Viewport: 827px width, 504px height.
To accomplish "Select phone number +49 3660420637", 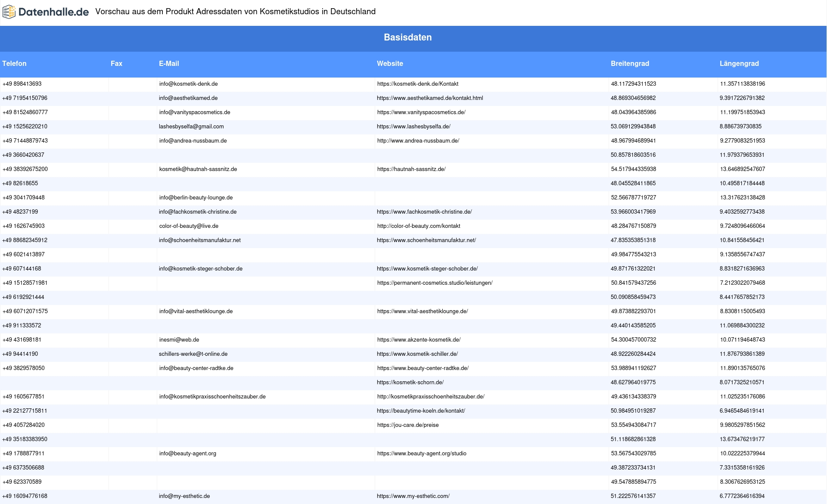I will [x=23, y=155].
